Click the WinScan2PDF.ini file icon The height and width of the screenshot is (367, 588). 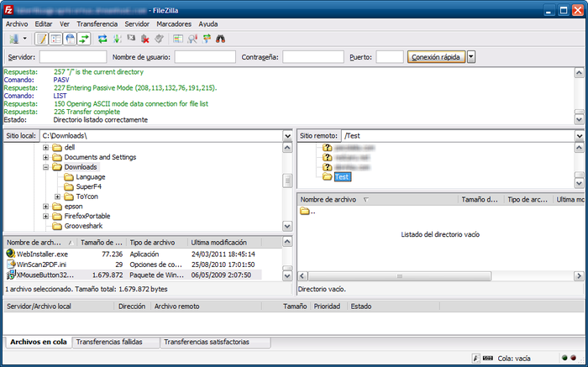coord(10,265)
